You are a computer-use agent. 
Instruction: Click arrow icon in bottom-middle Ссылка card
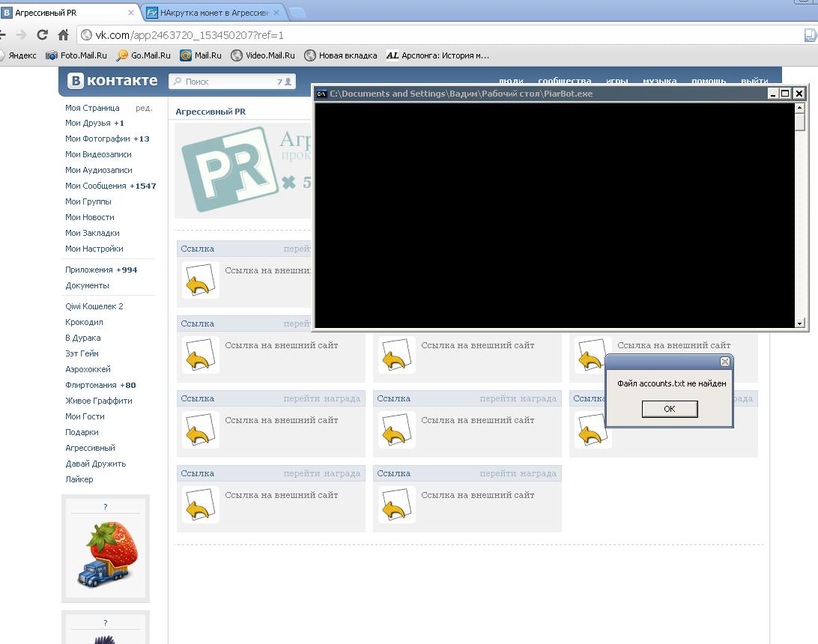point(396,505)
